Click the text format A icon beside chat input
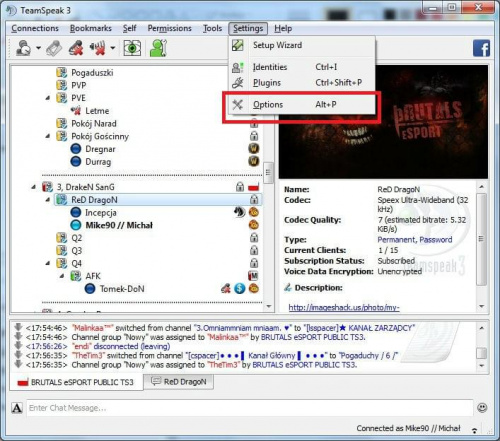Screen dimensions: 500x441 click(17, 408)
